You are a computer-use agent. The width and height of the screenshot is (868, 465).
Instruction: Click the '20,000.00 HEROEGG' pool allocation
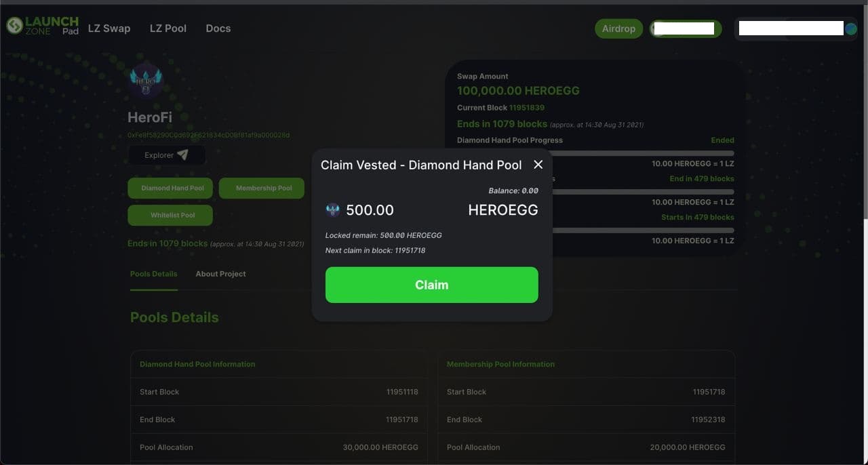pos(688,447)
